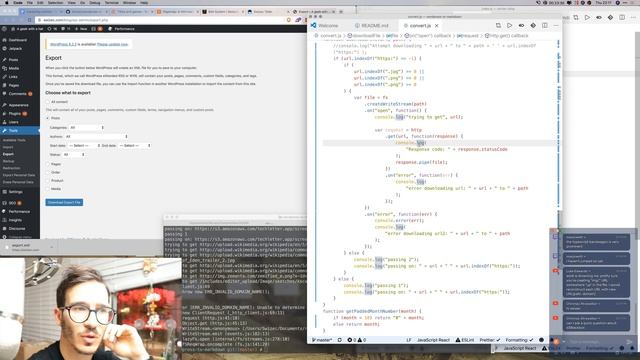Select the Pages radio button
The height and width of the screenshot is (360, 640).
pos(47,164)
